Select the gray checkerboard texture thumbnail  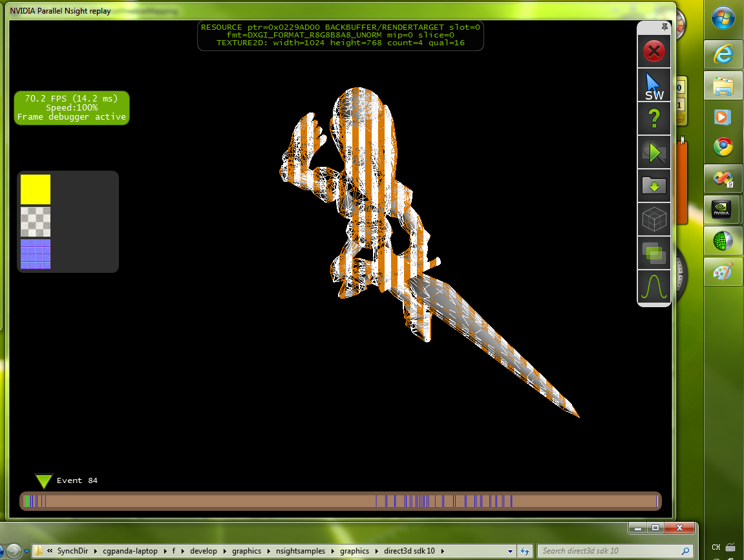[36, 222]
